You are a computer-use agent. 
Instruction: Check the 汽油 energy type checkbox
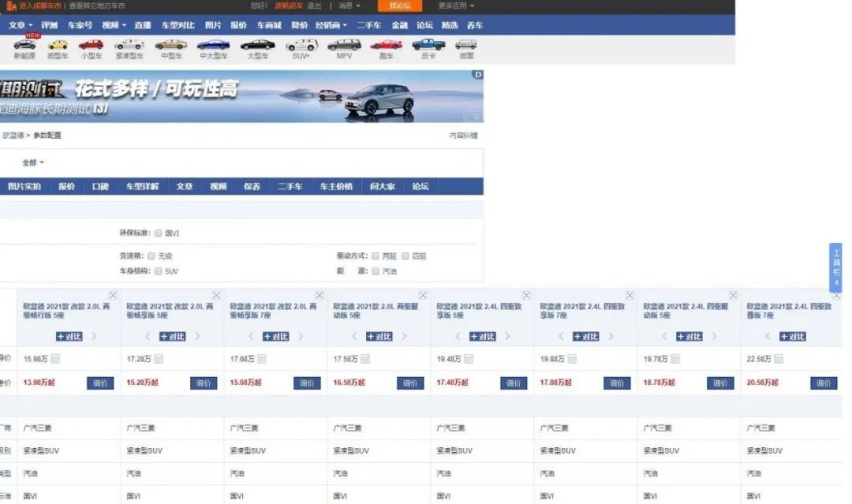375,271
